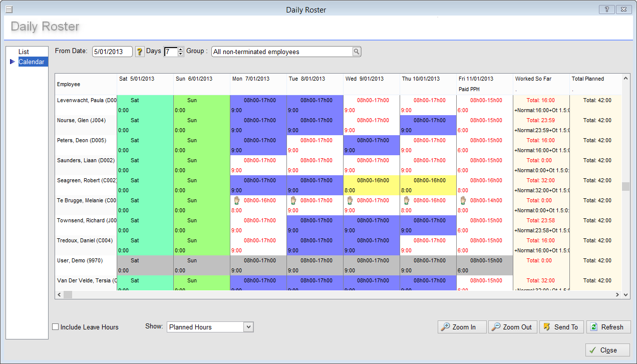Click the search icon in the Group field

tap(356, 52)
